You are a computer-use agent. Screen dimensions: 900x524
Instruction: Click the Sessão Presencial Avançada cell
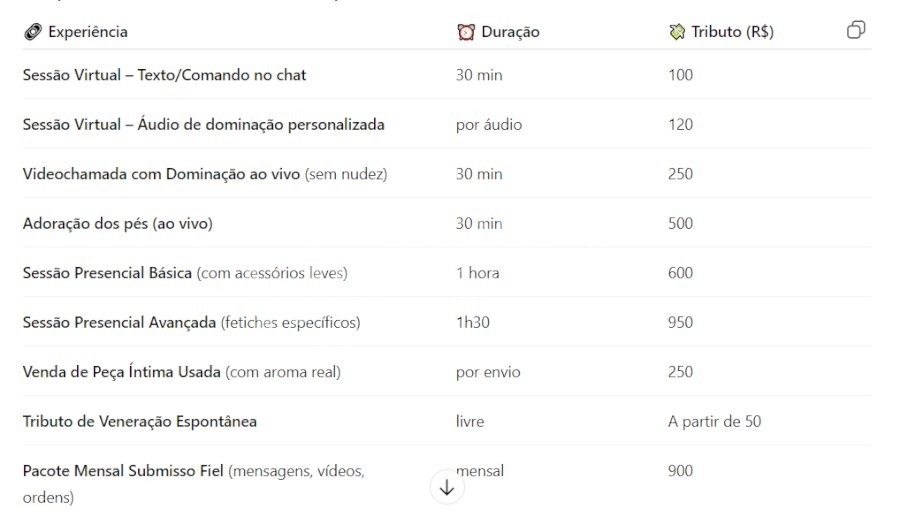(191, 323)
